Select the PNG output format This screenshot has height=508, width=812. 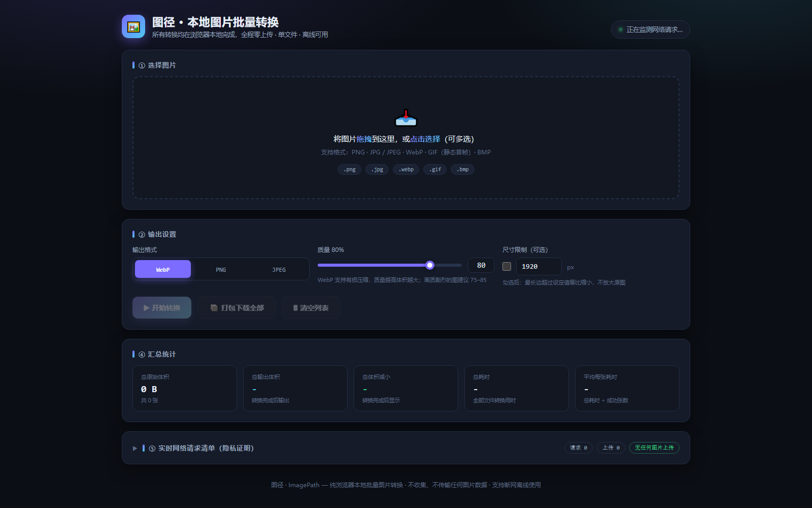221,269
